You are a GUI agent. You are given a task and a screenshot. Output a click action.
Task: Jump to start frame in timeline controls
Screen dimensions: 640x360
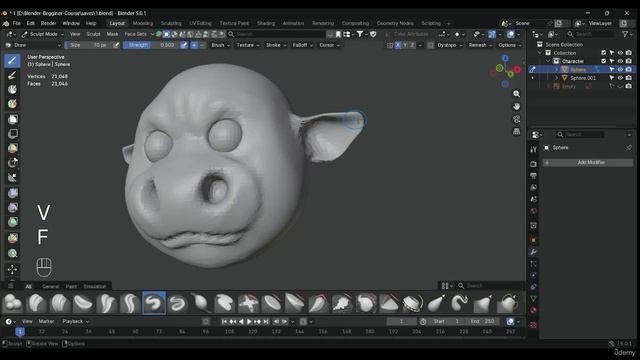pyautogui.click(x=224, y=322)
